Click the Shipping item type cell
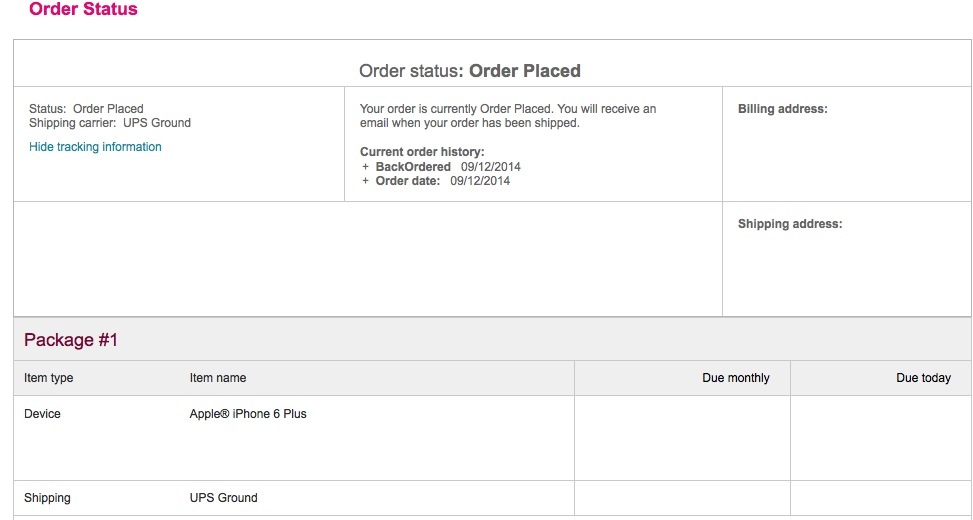 coord(47,498)
